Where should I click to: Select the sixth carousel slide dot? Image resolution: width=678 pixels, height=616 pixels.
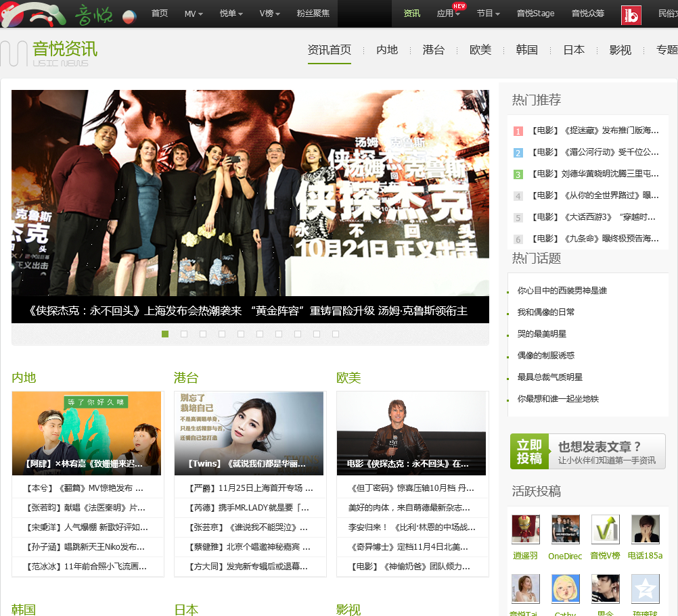(x=259, y=334)
